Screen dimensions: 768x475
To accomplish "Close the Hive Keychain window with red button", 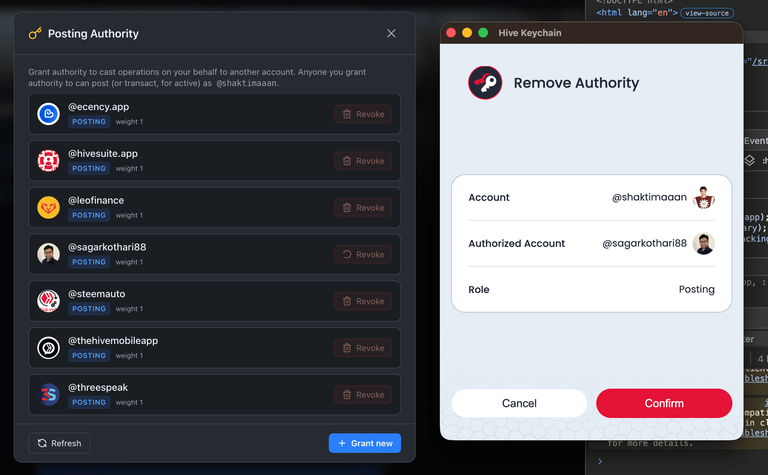I will pyautogui.click(x=451, y=33).
